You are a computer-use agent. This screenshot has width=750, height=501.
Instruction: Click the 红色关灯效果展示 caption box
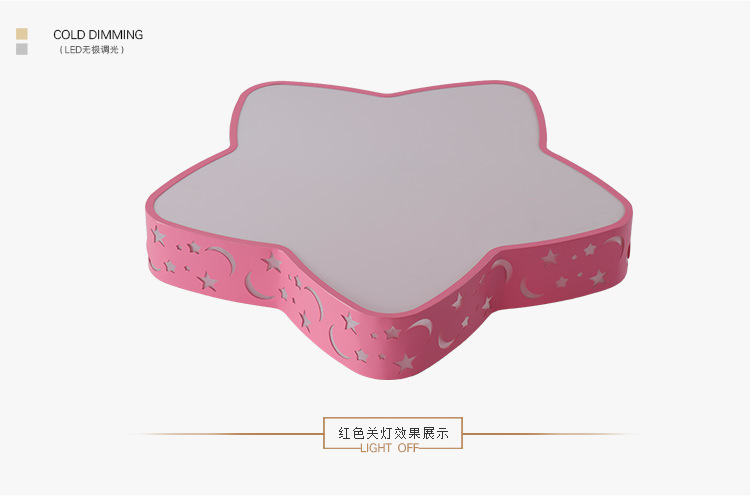[x=393, y=433]
